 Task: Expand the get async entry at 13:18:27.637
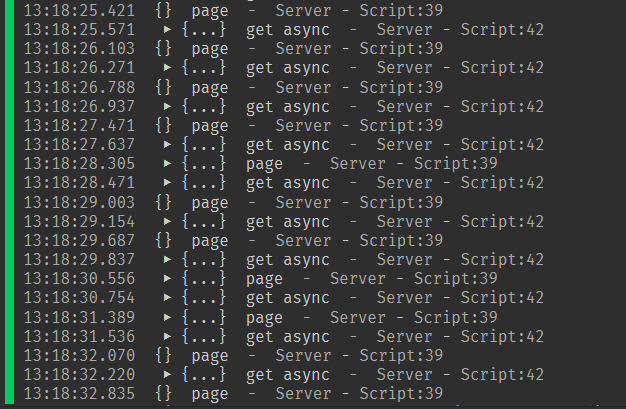pyautogui.click(x=167, y=145)
